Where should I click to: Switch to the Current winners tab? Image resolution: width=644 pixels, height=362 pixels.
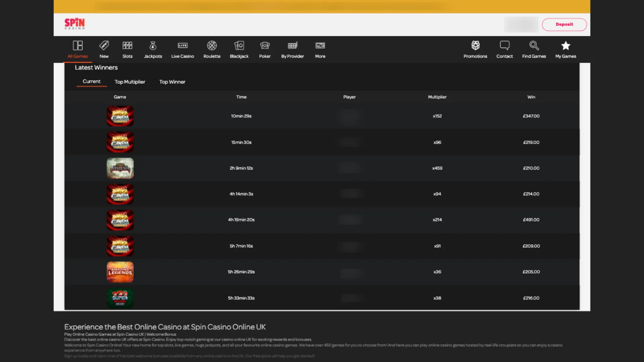coord(92,81)
